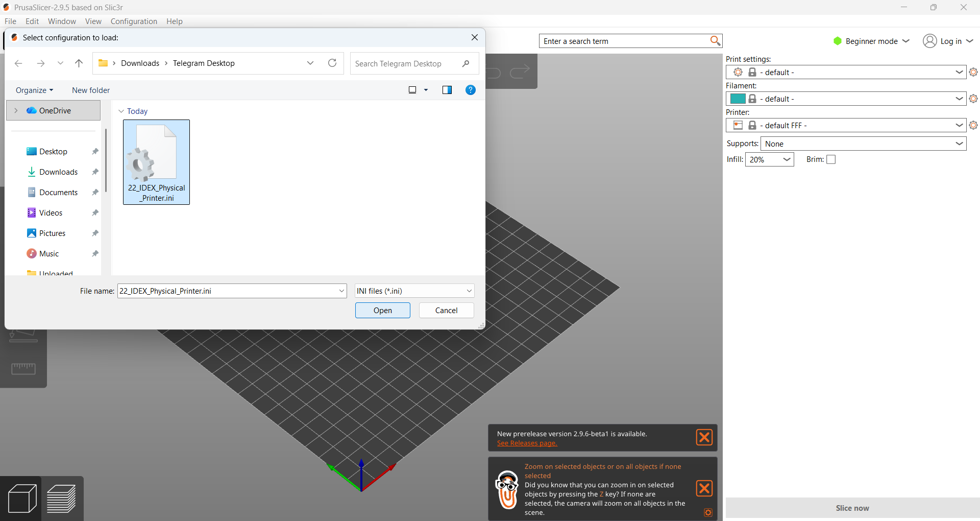Enable the Brim checkbox

click(831, 159)
